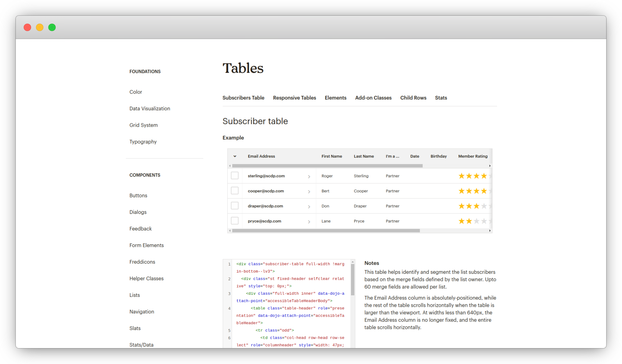The width and height of the screenshot is (622, 364).
Task: Click the fourth star in Don Draper's rating
Action: (484, 206)
